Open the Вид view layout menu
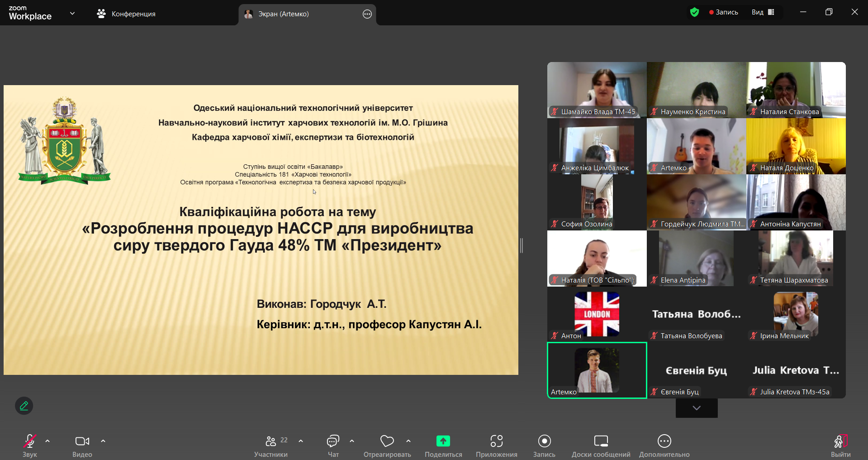The image size is (868, 460). pos(763,12)
